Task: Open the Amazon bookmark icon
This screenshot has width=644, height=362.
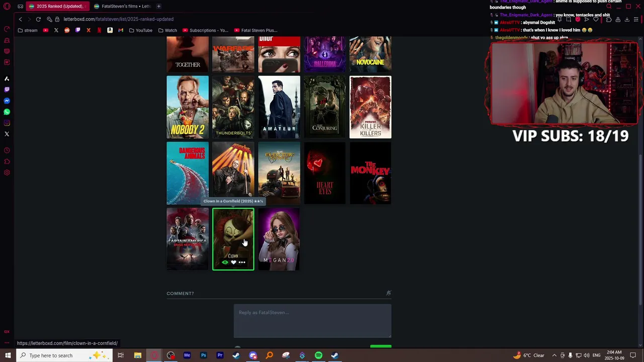Action: (110, 30)
